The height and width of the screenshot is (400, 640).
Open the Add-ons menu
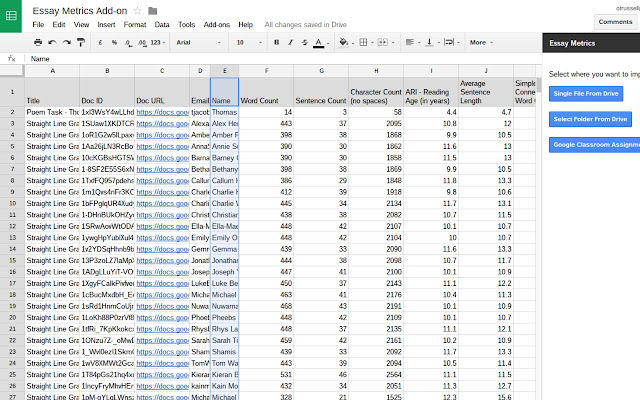pos(217,24)
